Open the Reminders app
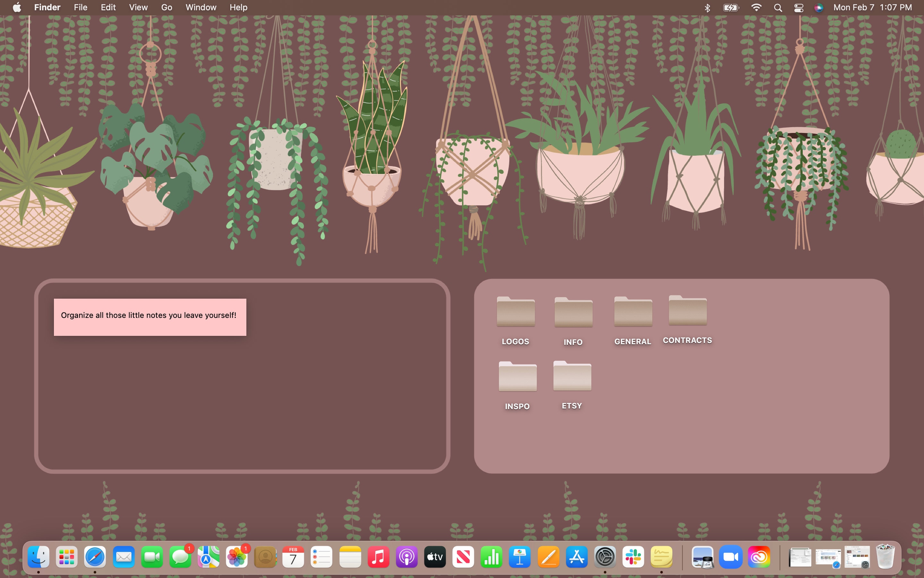Screen dimensions: 924x578 coord(321,557)
